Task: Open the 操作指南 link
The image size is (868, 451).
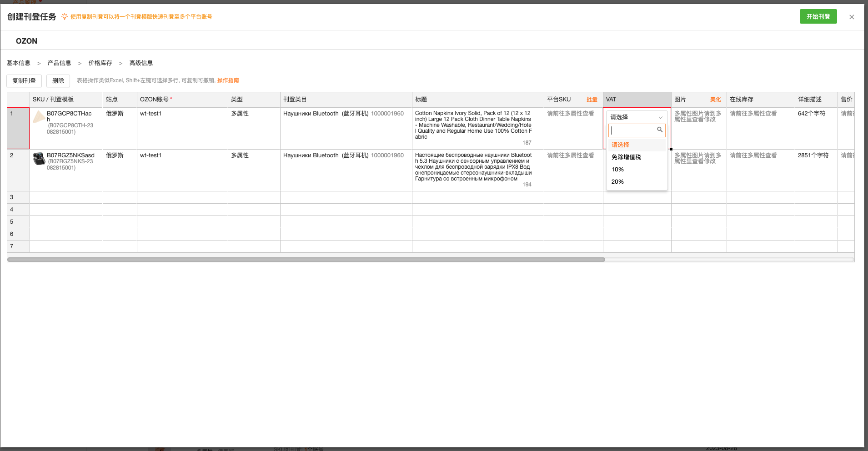Action: click(x=228, y=80)
